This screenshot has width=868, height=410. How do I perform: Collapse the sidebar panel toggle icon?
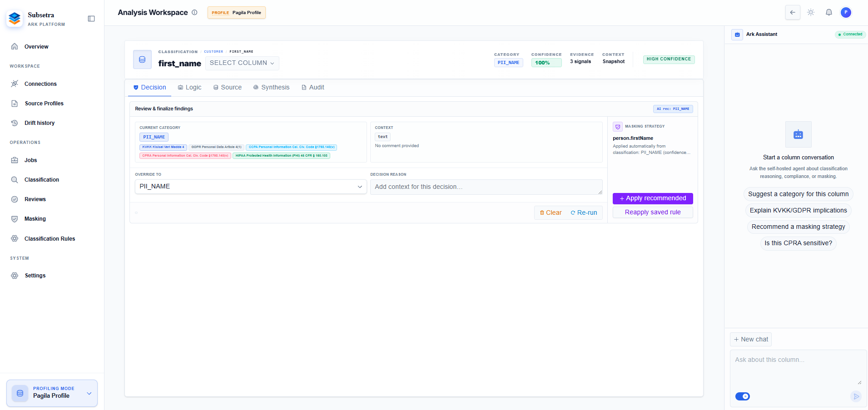[91, 19]
